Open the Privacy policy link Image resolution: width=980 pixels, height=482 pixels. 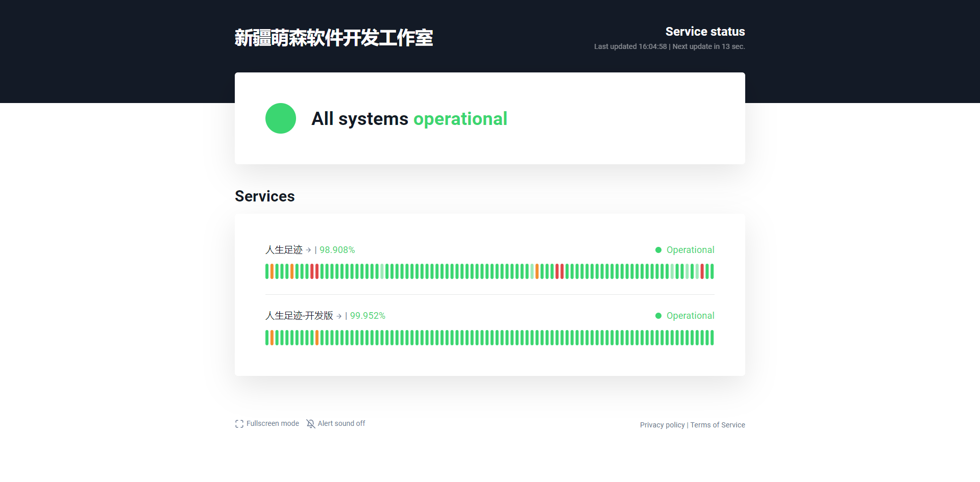click(662, 425)
